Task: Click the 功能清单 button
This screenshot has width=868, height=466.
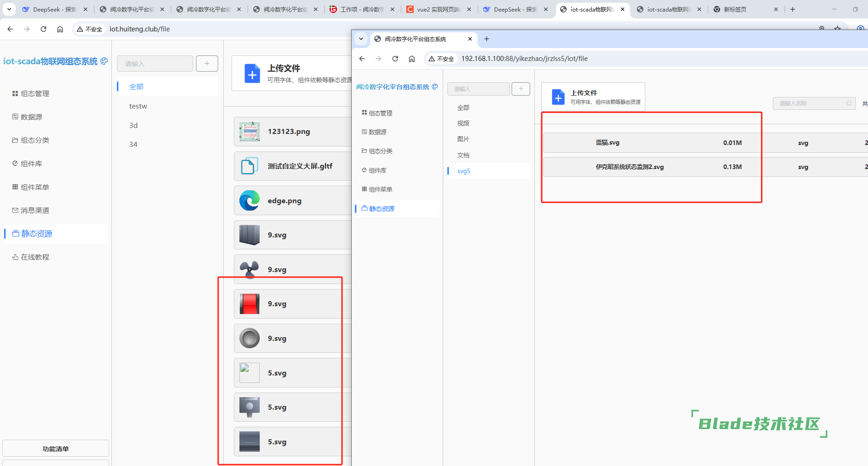Action: coord(55,448)
